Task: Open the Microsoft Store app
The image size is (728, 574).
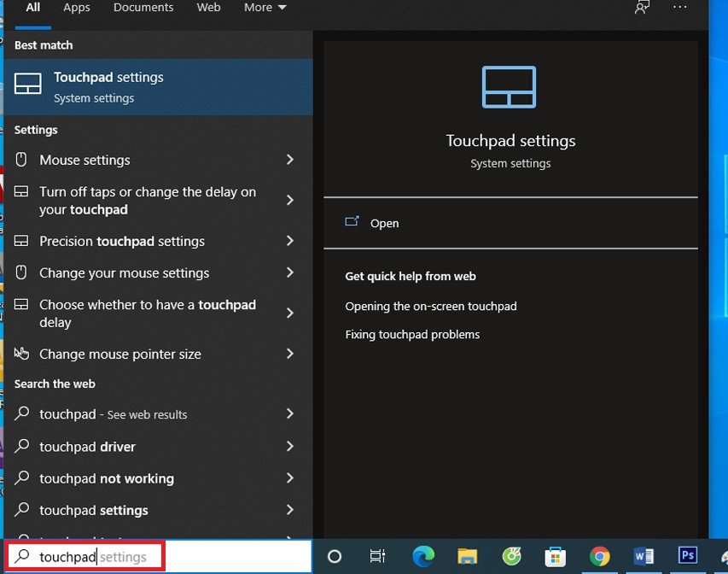Action: [556, 556]
